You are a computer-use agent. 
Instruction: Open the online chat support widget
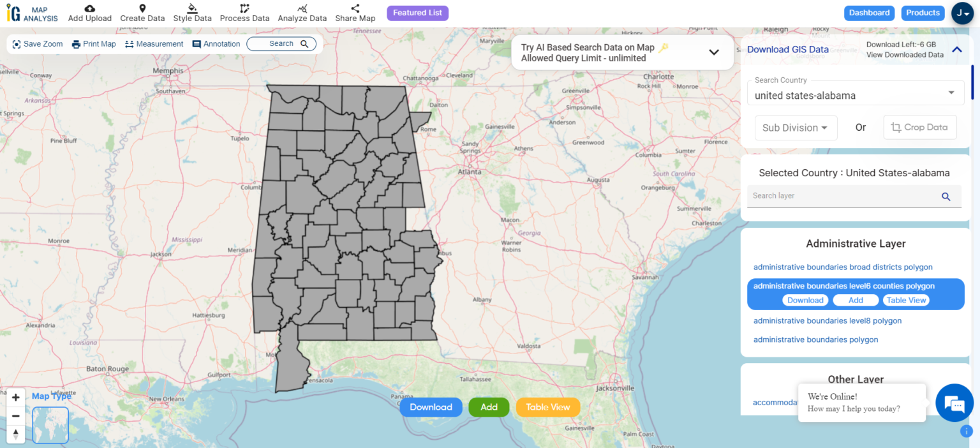pyautogui.click(x=954, y=403)
